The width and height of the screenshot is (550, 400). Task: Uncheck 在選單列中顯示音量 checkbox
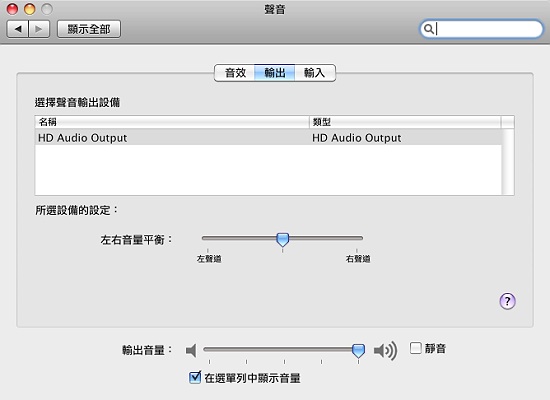coord(195,378)
